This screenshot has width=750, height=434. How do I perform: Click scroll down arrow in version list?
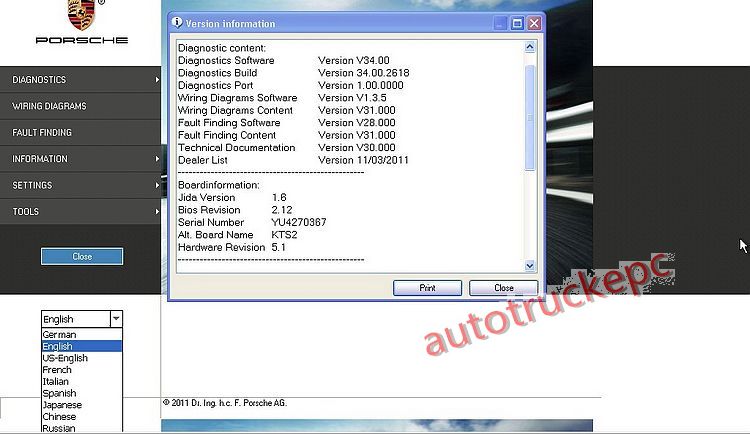(529, 266)
